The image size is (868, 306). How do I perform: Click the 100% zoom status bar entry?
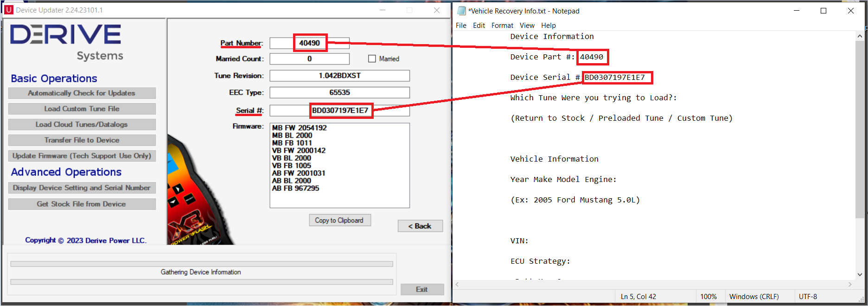pyautogui.click(x=708, y=296)
